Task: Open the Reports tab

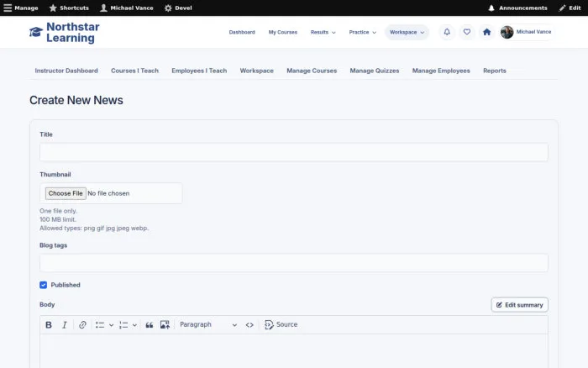Action: 494,71
